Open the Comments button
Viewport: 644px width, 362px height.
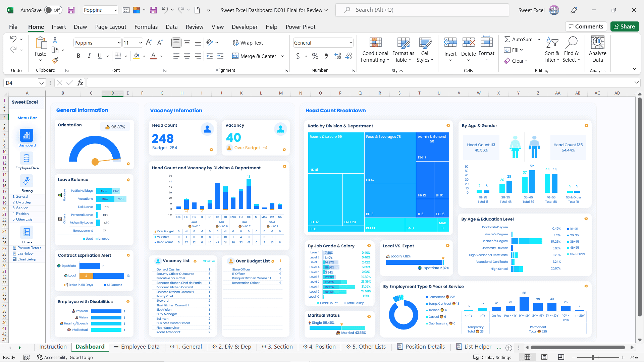coord(586,26)
